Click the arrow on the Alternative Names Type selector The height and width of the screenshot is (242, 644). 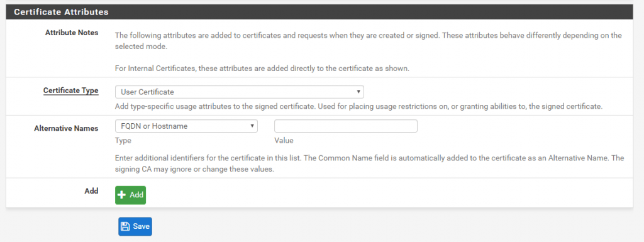[x=252, y=126]
